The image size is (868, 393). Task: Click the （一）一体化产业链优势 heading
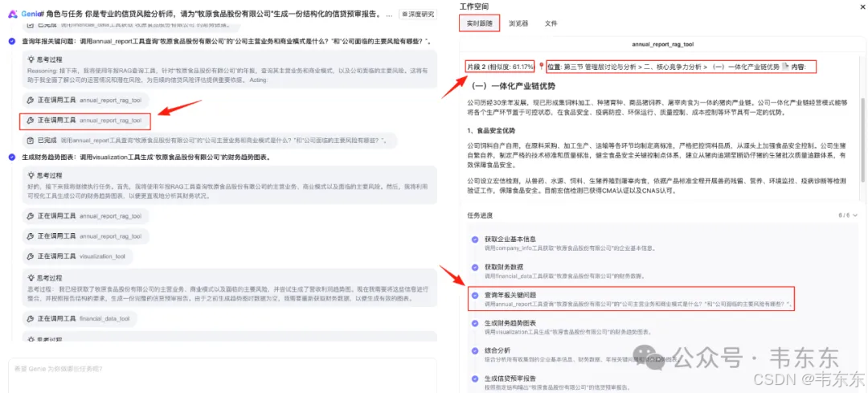[x=513, y=86]
